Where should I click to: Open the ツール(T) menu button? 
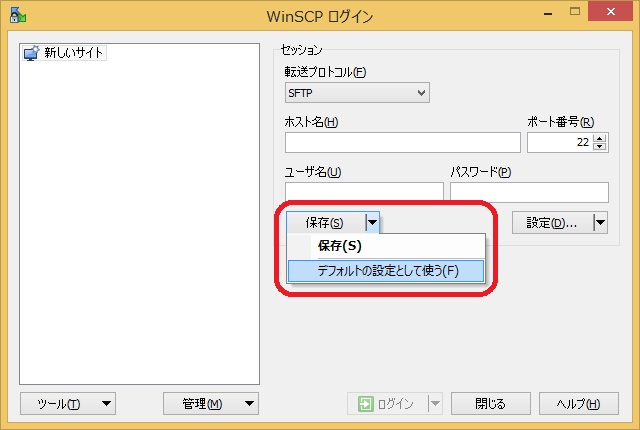(68, 404)
